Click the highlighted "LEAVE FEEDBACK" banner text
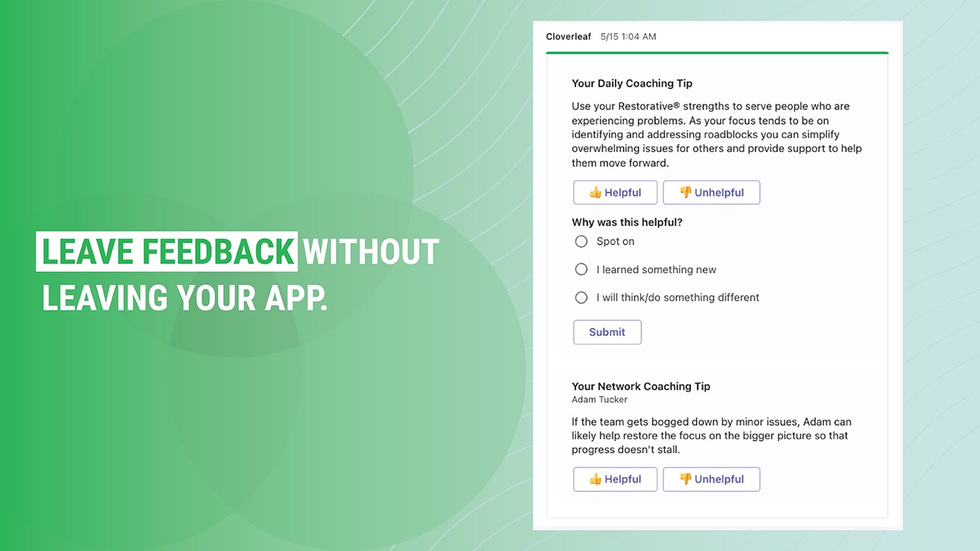The image size is (980, 551). (167, 251)
